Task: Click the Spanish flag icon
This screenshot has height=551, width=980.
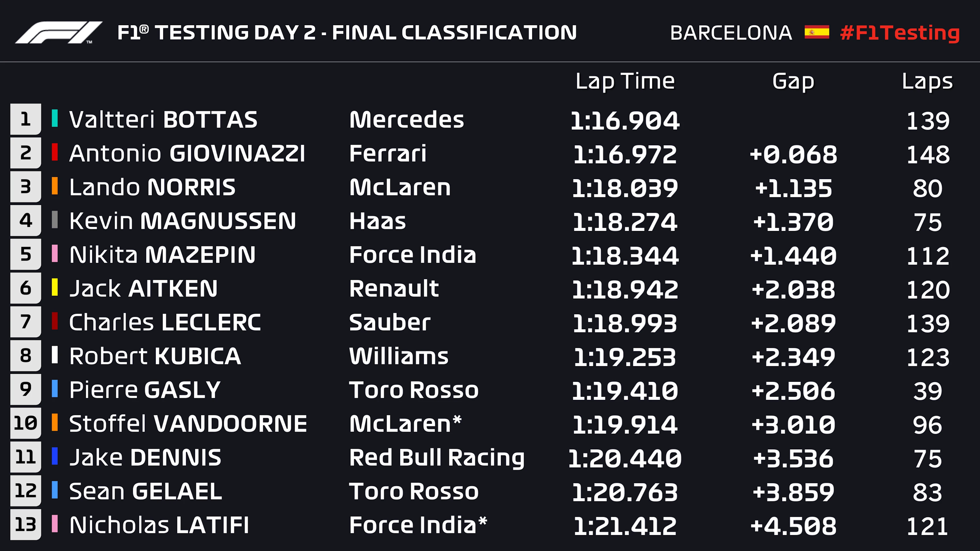Action: coord(816,32)
